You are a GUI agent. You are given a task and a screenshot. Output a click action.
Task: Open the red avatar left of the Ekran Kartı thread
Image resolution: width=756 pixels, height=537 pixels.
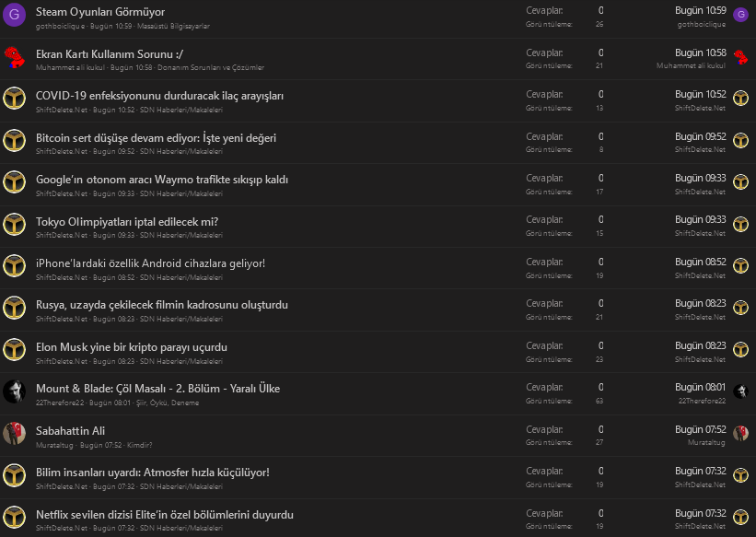[x=14, y=57]
